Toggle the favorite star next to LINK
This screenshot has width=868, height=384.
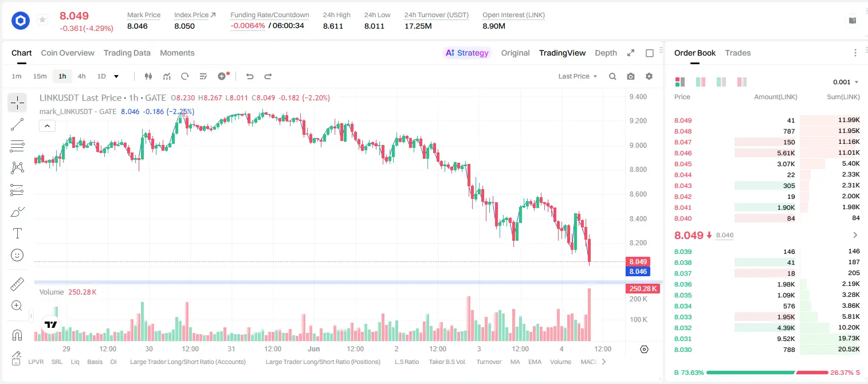[x=42, y=20]
